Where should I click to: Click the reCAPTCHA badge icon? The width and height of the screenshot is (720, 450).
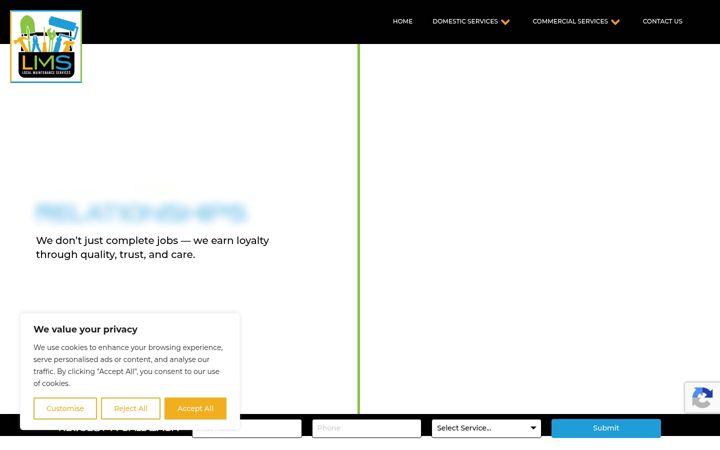702,398
